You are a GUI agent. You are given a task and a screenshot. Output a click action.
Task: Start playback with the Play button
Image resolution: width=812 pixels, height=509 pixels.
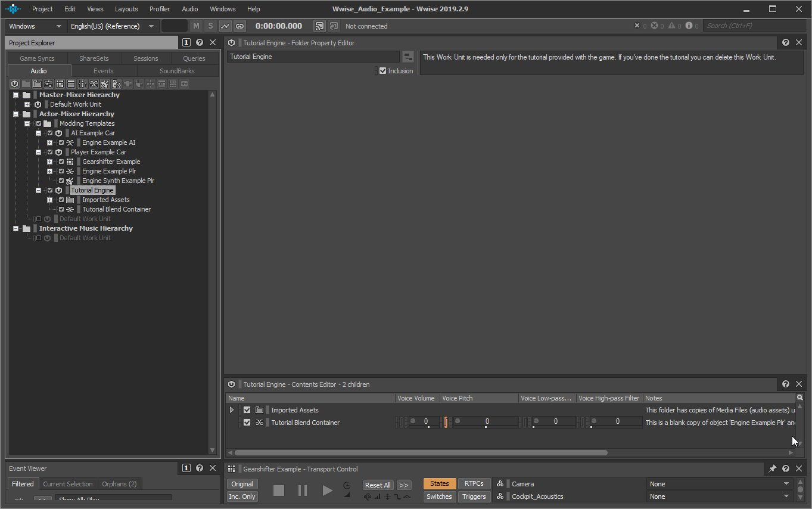tap(327, 490)
